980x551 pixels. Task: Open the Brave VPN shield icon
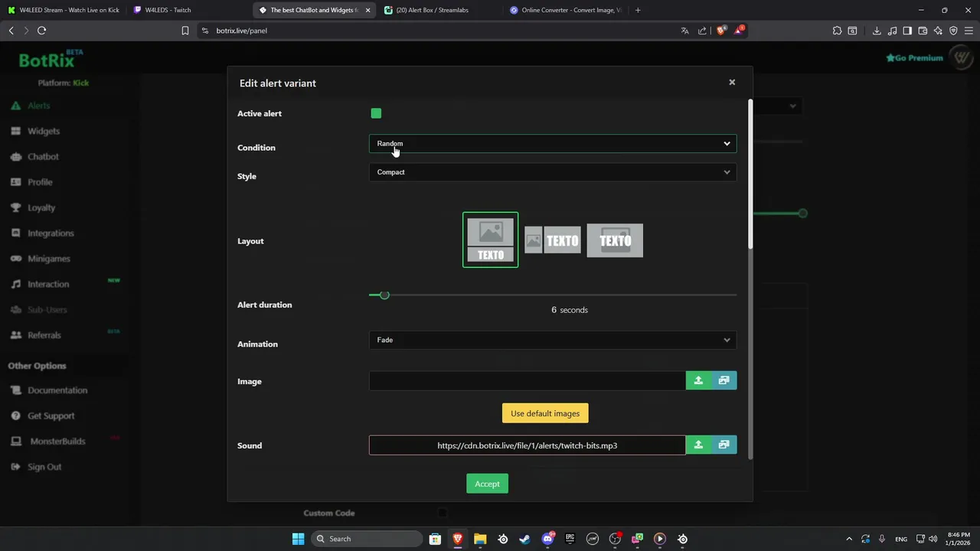(x=953, y=31)
